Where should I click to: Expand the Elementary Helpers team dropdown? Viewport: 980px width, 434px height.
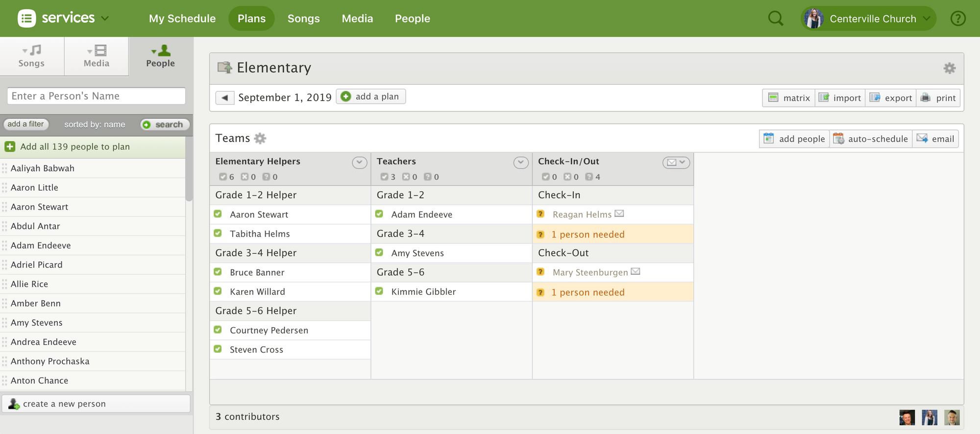[x=359, y=162]
